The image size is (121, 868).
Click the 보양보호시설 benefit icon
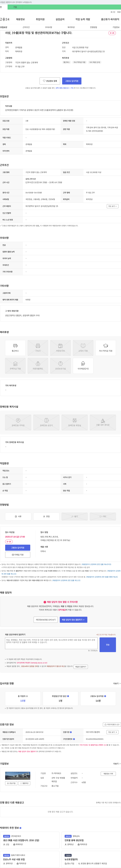point(60,366)
